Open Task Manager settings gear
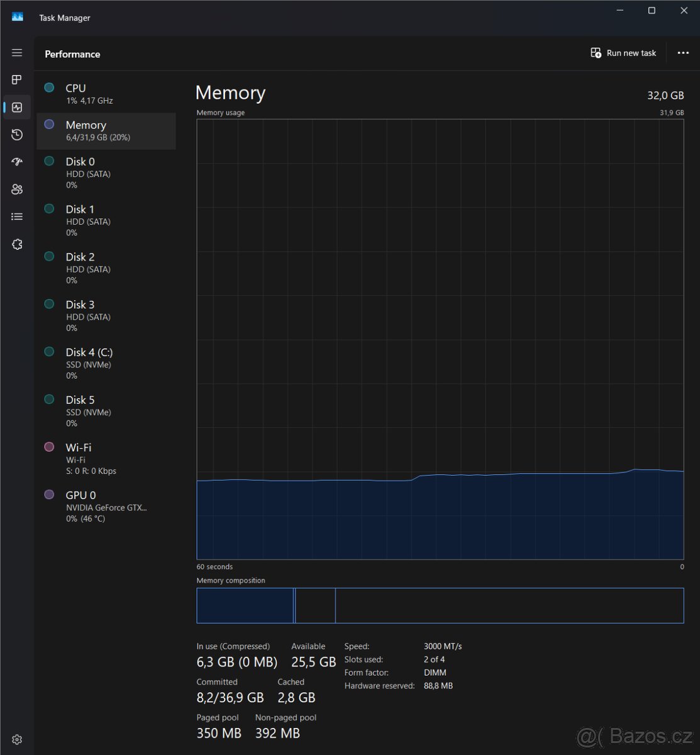The image size is (700, 755). click(17, 739)
